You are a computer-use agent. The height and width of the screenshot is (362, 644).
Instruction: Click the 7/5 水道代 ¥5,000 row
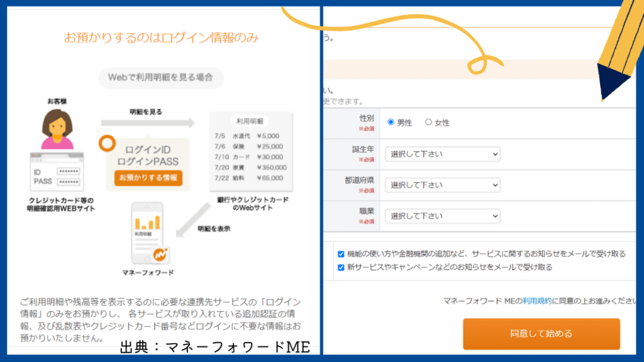247,136
